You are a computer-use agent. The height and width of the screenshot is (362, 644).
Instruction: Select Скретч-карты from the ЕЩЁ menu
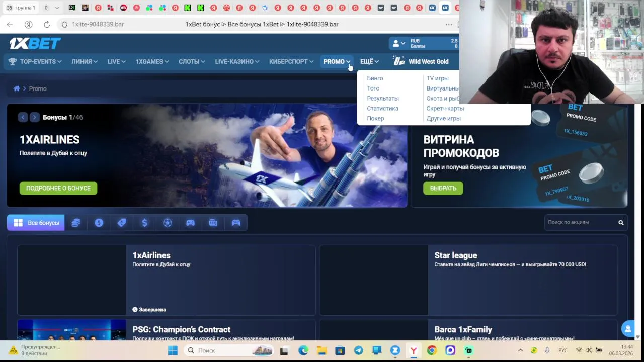(445, 109)
